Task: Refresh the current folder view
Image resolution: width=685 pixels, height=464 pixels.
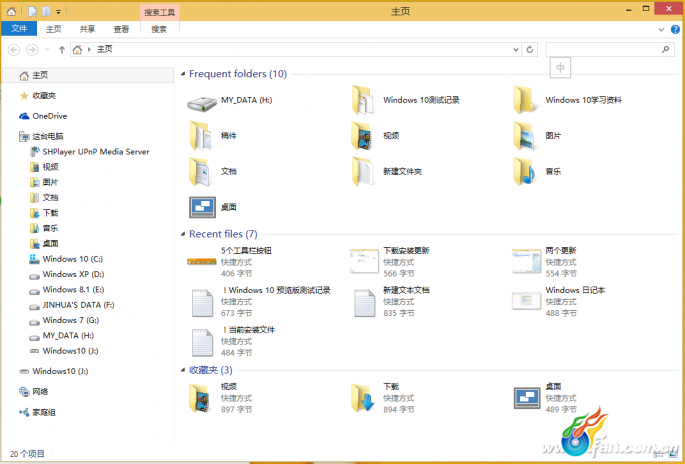Action: click(x=530, y=49)
